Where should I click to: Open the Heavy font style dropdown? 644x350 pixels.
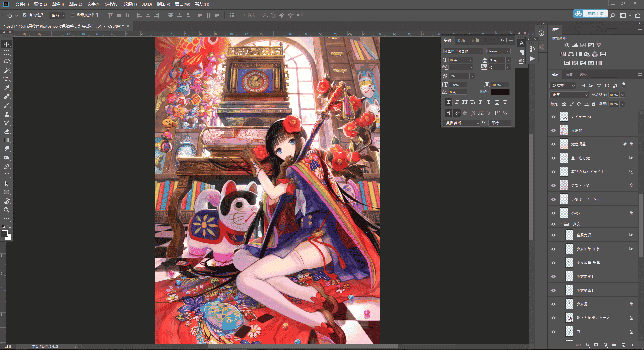tap(507, 51)
